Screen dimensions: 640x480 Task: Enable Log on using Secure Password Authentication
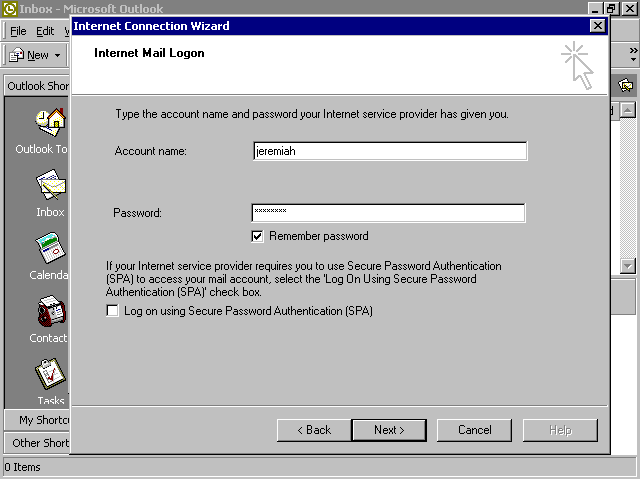pos(112,311)
